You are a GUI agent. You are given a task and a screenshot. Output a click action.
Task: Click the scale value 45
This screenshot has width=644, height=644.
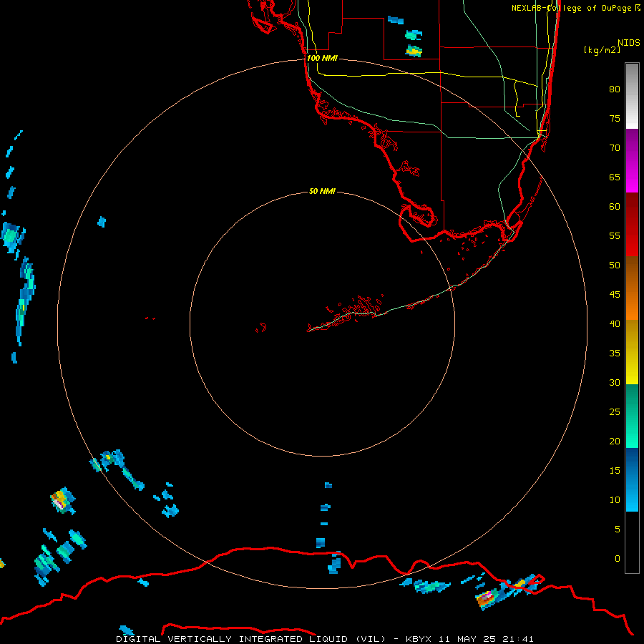pos(615,295)
